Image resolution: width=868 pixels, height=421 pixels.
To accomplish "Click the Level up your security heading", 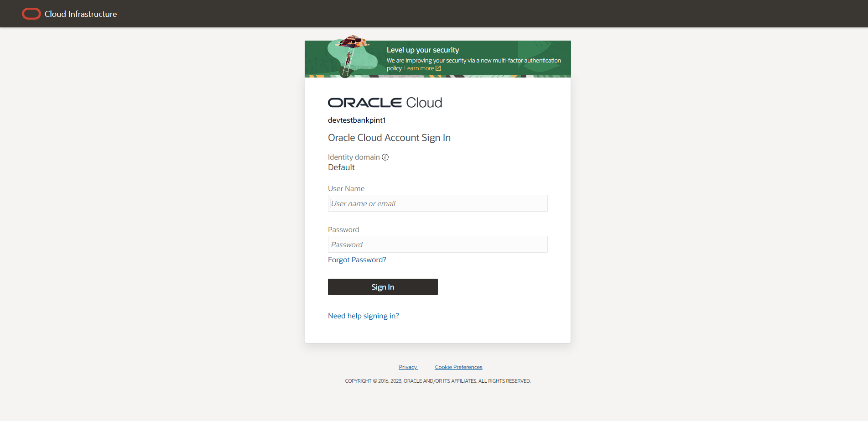I will [x=423, y=50].
